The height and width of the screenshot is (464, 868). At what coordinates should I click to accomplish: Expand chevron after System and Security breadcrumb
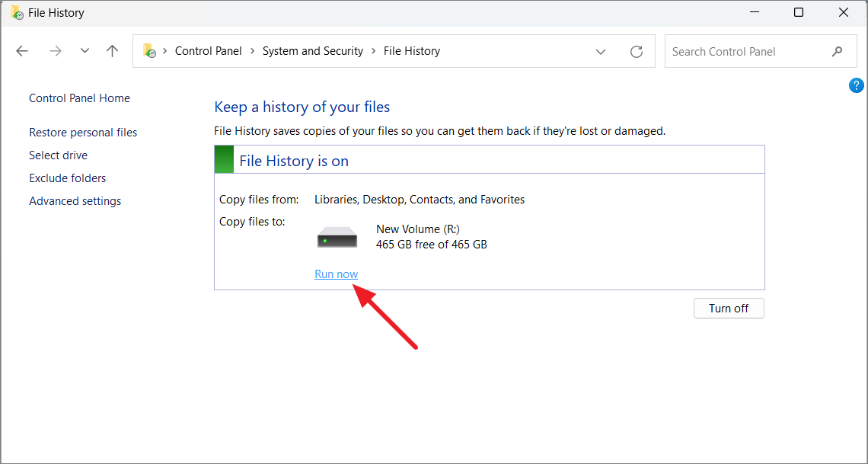[373, 51]
